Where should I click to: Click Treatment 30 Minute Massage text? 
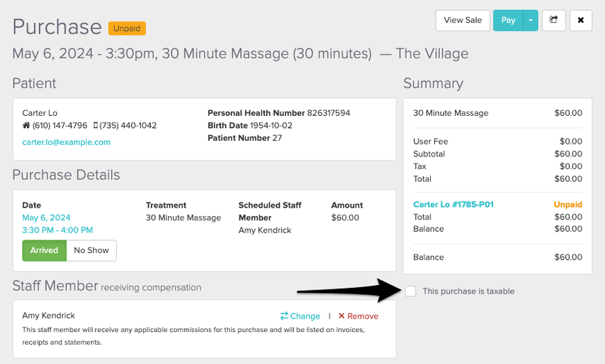coord(183,218)
